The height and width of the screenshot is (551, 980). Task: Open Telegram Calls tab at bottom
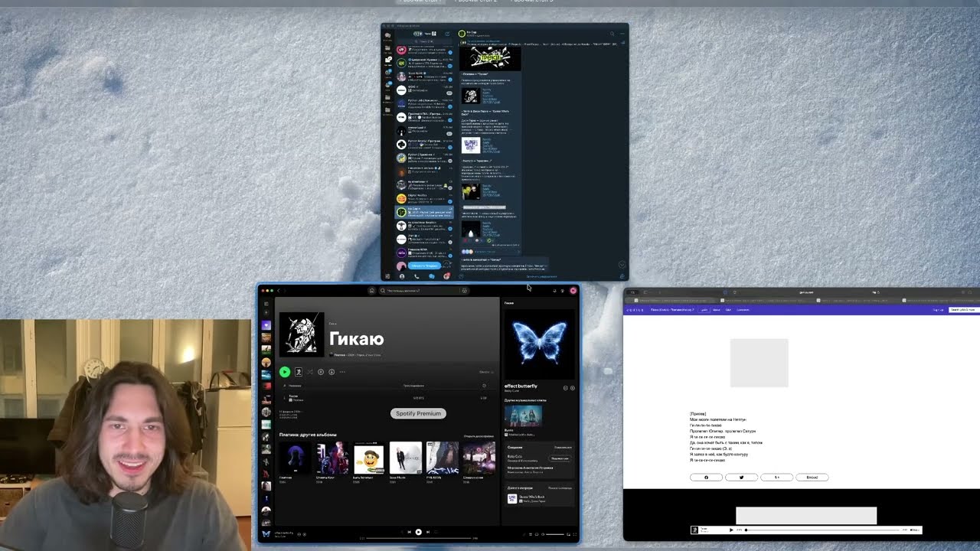(x=416, y=276)
